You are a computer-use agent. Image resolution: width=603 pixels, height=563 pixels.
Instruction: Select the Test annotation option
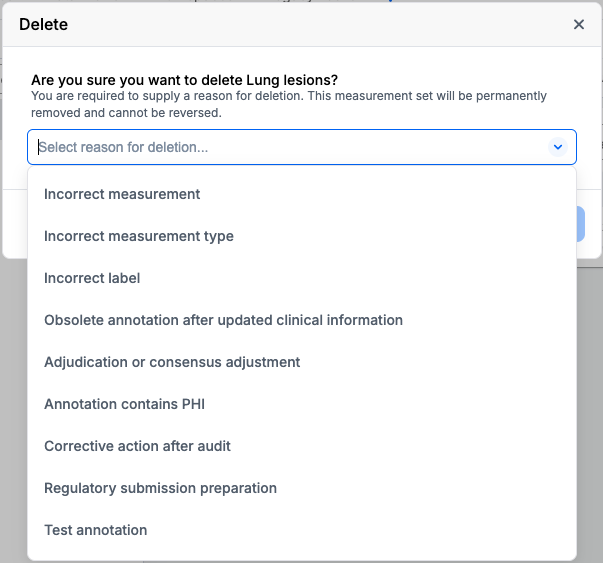(302, 530)
